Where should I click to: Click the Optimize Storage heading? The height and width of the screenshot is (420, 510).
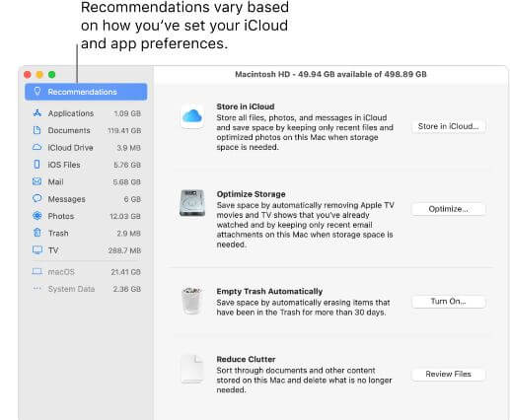click(251, 194)
